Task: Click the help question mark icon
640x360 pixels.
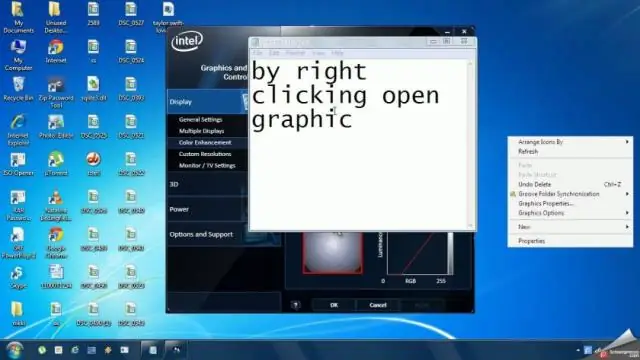Action: 296,305
